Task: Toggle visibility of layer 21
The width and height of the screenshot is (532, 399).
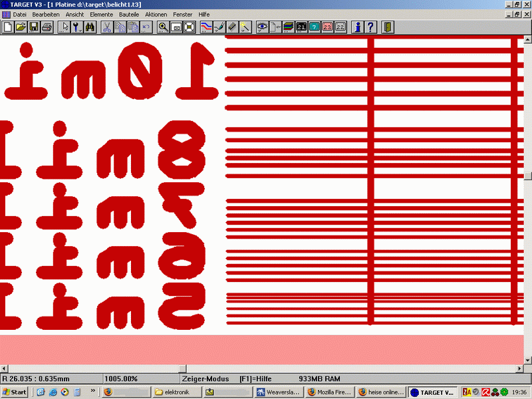Action: point(301,27)
